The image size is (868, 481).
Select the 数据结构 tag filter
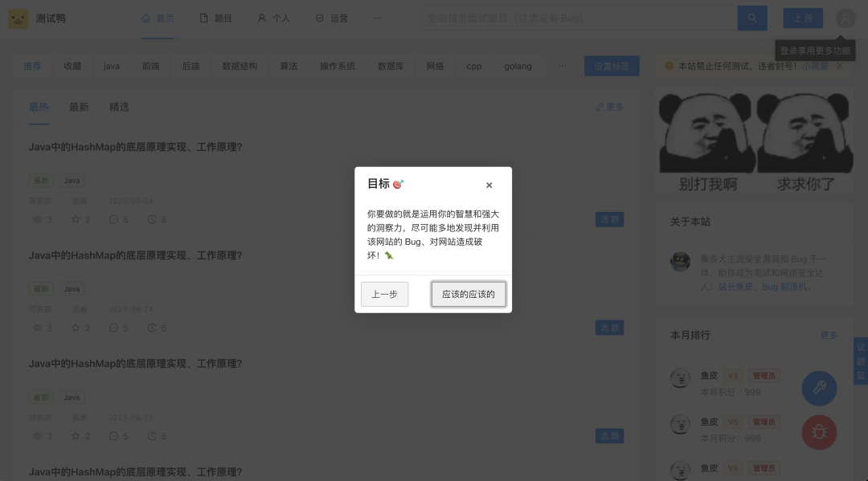click(240, 66)
